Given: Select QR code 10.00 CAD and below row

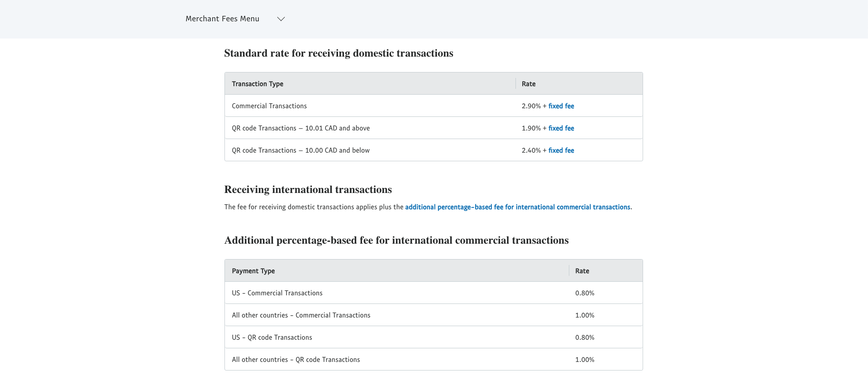Looking at the screenshot, I should coord(300,150).
